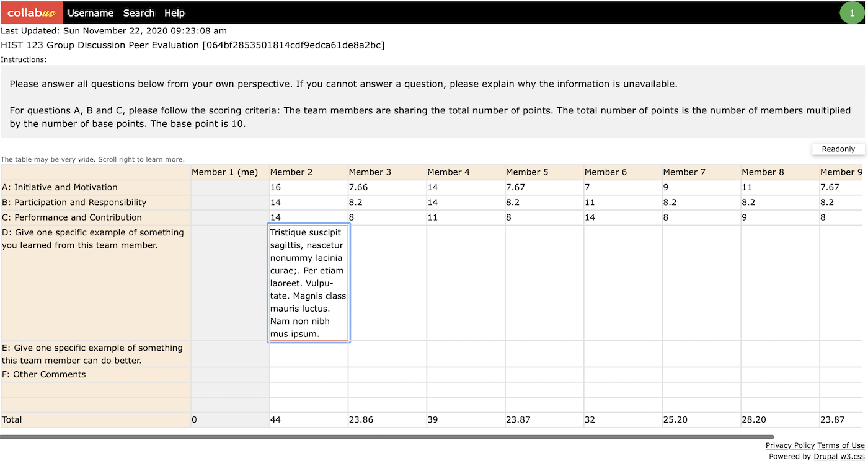
Task: Click Member 2 Initiative score 16
Action: click(309, 187)
